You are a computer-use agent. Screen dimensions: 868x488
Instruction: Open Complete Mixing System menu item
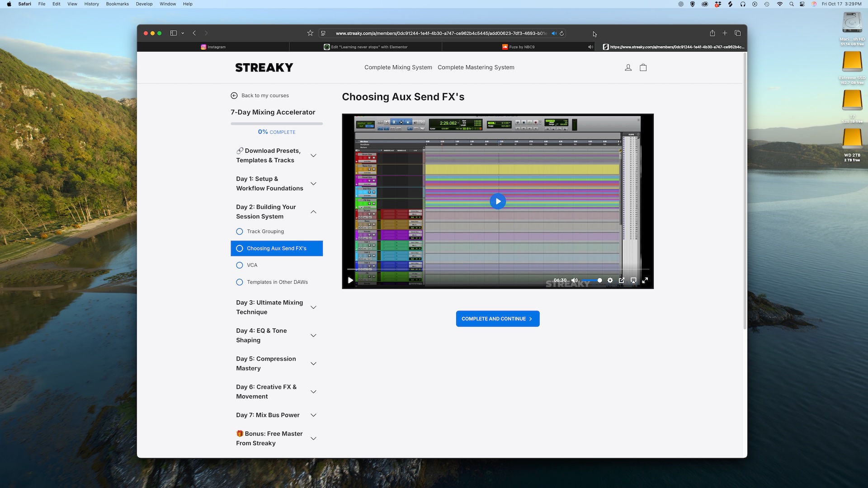(398, 67)
